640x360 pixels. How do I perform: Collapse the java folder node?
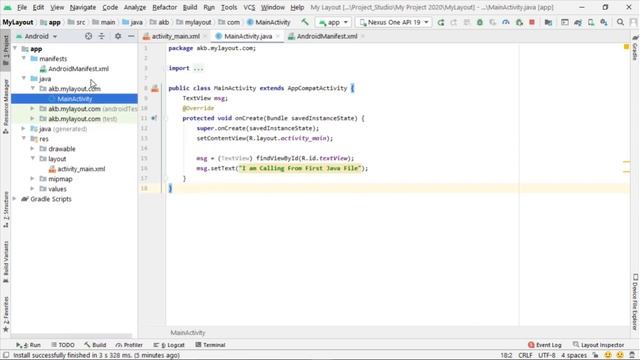pyautogui.click(x=24, y=78)
